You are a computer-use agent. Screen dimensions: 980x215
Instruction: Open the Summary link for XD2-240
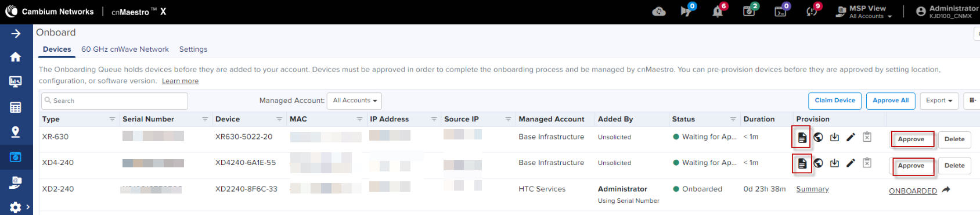click(812, 189)
